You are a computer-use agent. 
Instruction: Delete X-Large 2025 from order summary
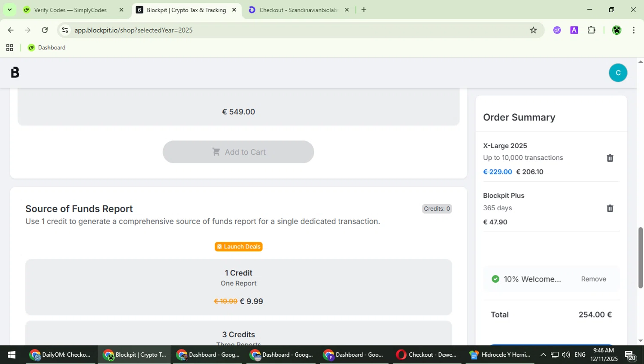tap(610, 158)
